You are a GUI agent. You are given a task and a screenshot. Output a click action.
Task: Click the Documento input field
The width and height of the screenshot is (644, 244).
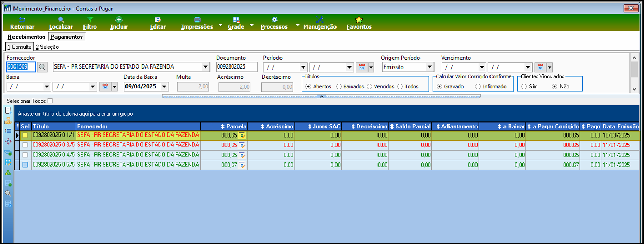(x=237, y=67)
